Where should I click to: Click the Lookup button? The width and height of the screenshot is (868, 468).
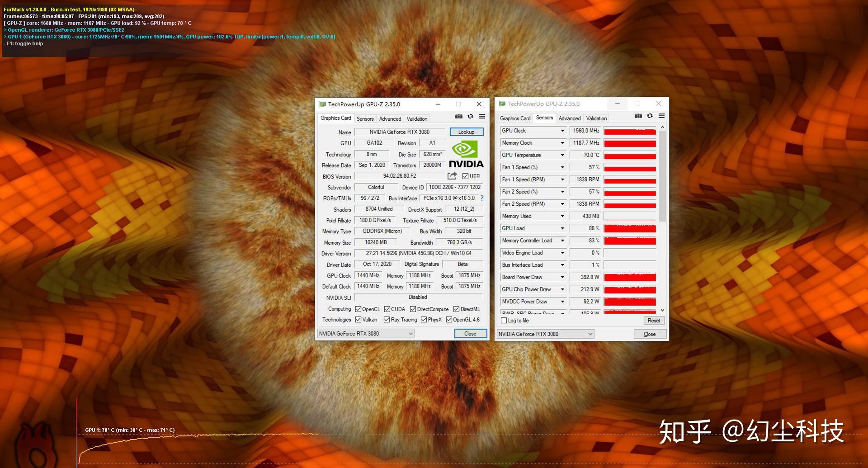tap(466, 132)
